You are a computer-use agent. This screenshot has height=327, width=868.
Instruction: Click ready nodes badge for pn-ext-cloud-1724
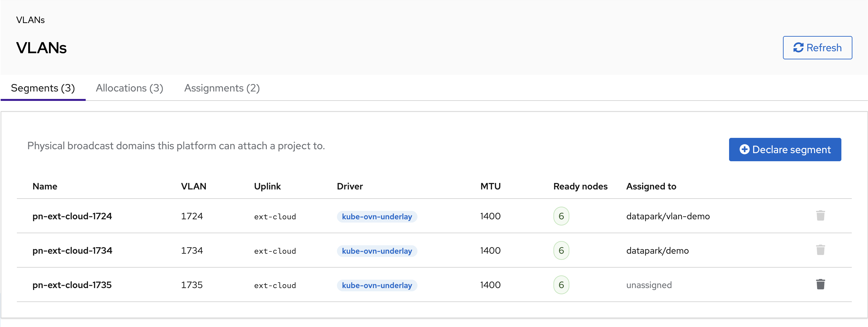(561, 216)
